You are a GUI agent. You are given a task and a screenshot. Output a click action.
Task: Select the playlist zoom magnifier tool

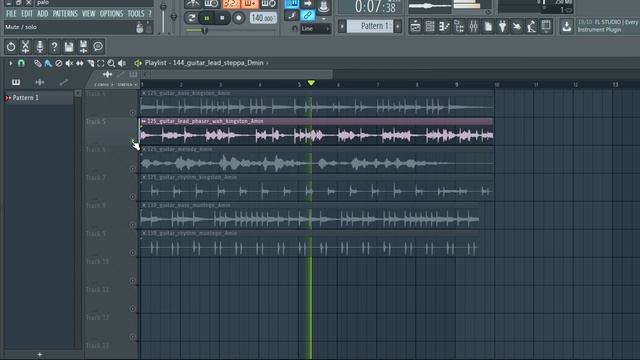coord(111,63)
